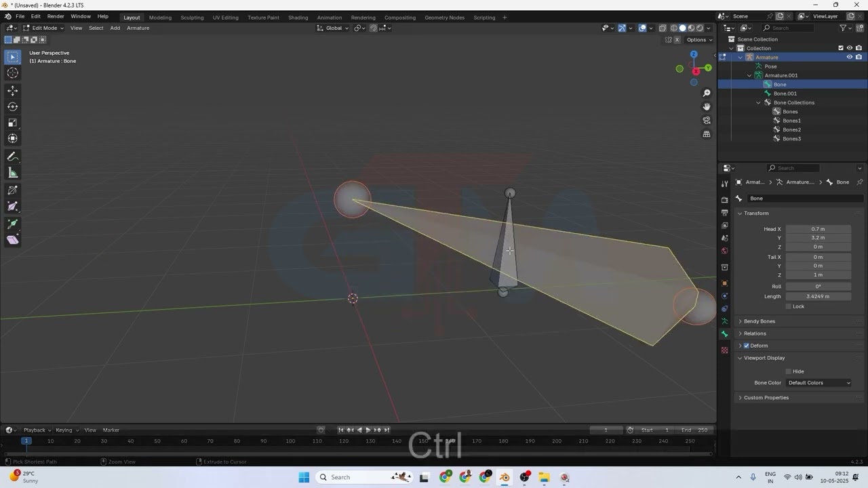Image resolution: width=868 pixels, height=488 pixels.
Task: Open the Armature menu in viewport header
Action: (x=138, y=28)
